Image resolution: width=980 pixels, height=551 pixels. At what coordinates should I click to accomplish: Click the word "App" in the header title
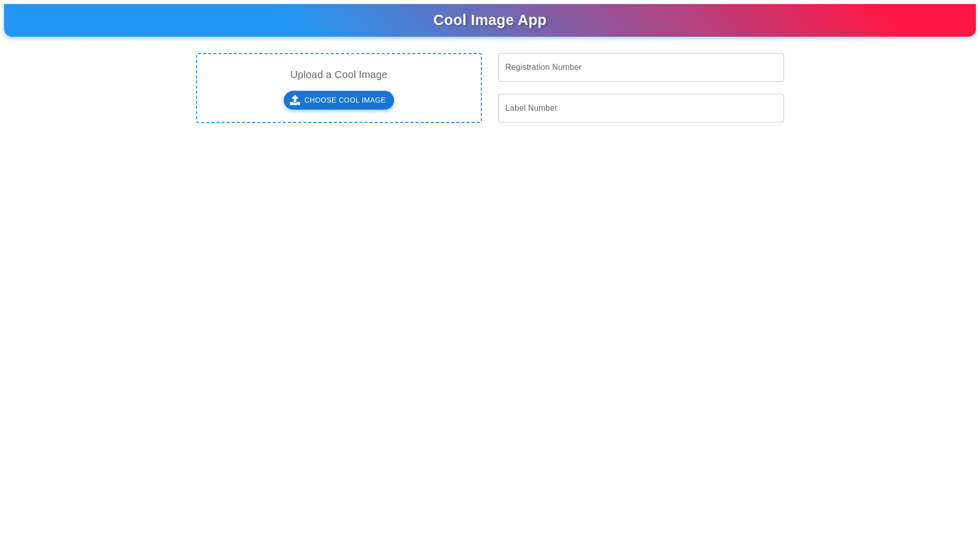tap(532, 20)
